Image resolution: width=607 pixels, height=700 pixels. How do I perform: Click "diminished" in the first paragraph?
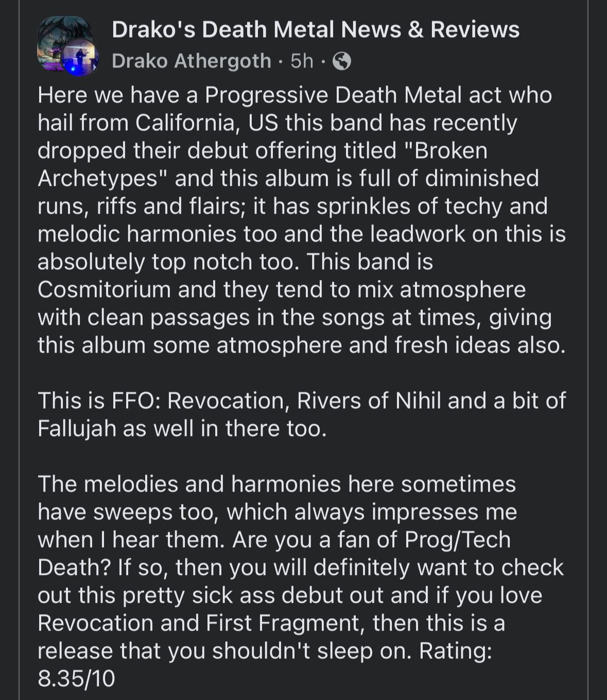(x=482, y=179)
